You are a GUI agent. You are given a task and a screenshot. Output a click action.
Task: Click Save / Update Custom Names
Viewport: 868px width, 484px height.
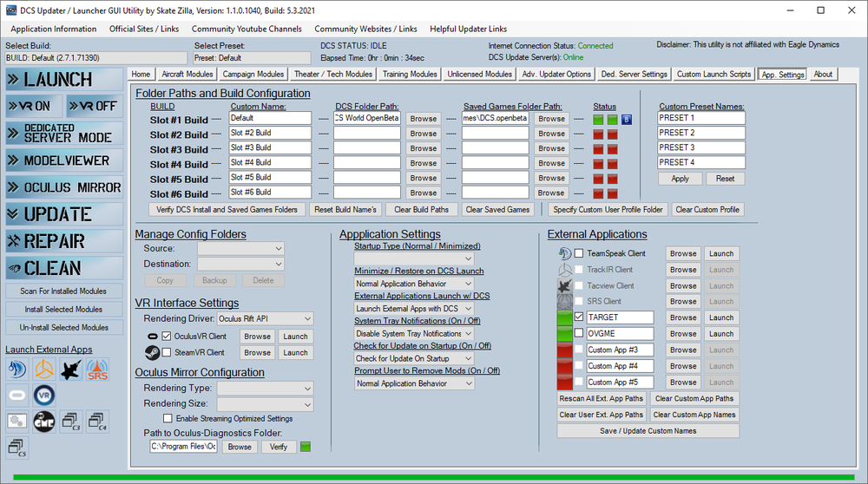[x=648, y=431]
